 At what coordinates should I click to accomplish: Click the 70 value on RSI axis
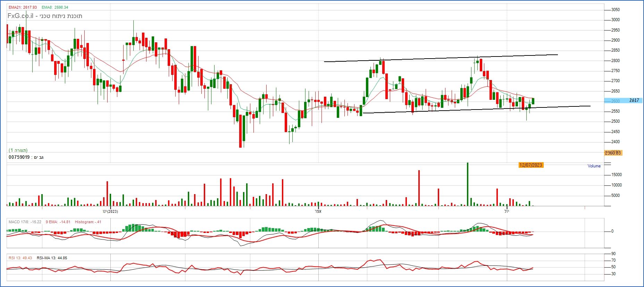613,260
